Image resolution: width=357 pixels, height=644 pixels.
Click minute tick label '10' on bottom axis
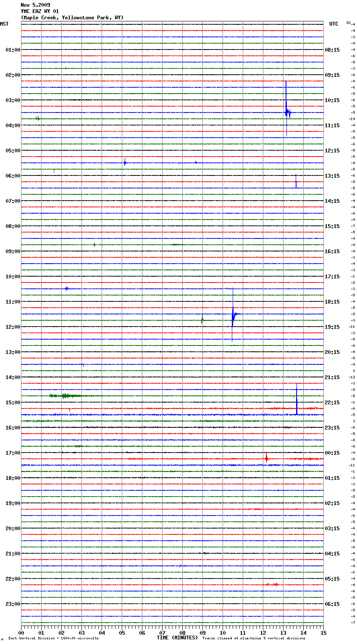223,633
